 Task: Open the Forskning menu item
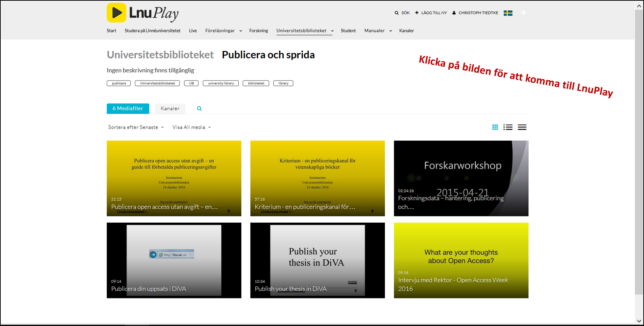pos(258,31)
